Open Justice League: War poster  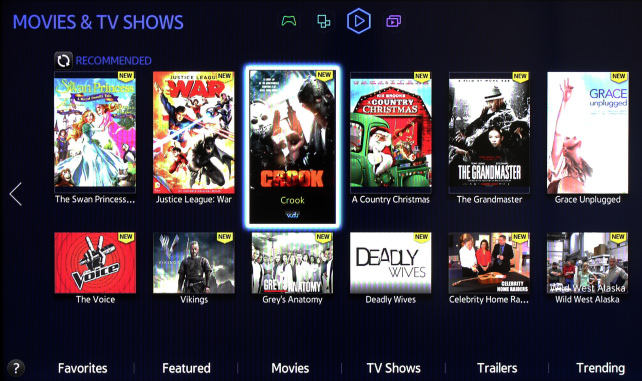click(194, 132)
